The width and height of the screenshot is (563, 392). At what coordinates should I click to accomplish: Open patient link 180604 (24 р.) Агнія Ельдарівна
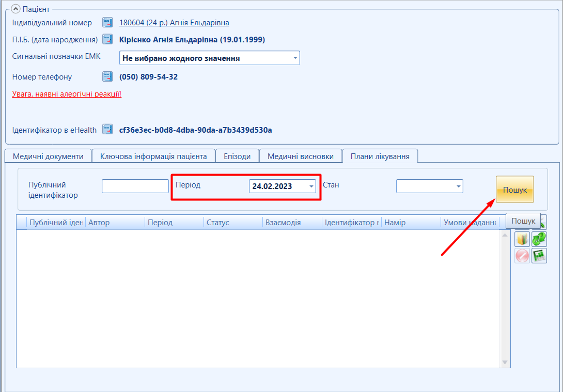pos(174,23)
